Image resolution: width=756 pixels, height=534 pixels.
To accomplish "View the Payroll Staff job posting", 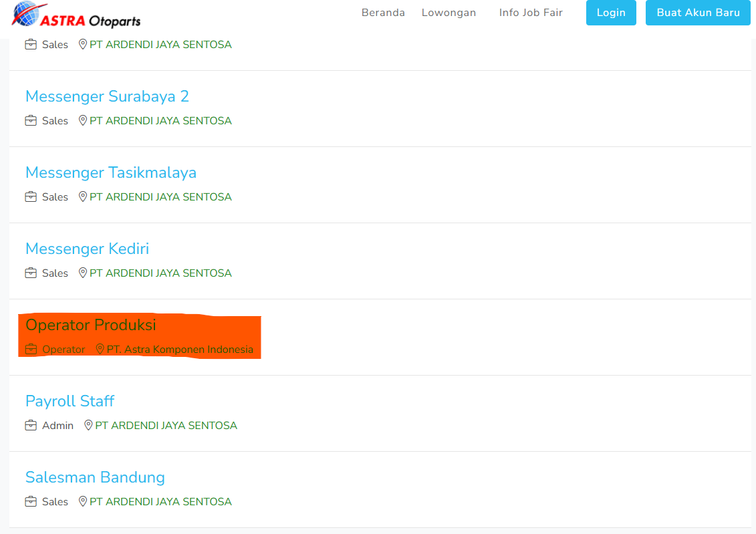I will pos(70,401).
